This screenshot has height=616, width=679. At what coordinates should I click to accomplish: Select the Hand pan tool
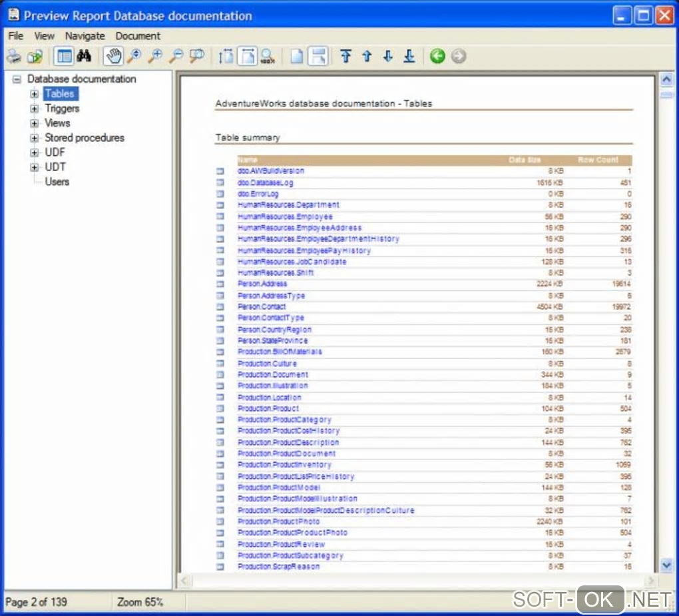113,57
